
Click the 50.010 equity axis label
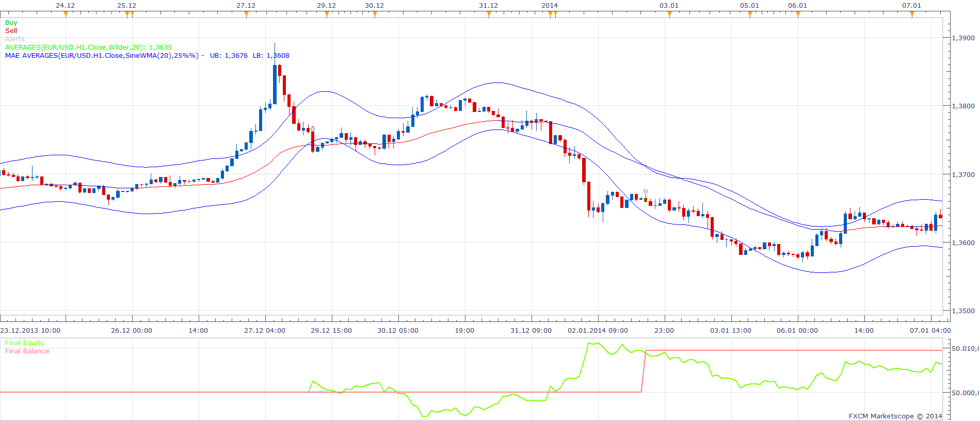[965, 349]
